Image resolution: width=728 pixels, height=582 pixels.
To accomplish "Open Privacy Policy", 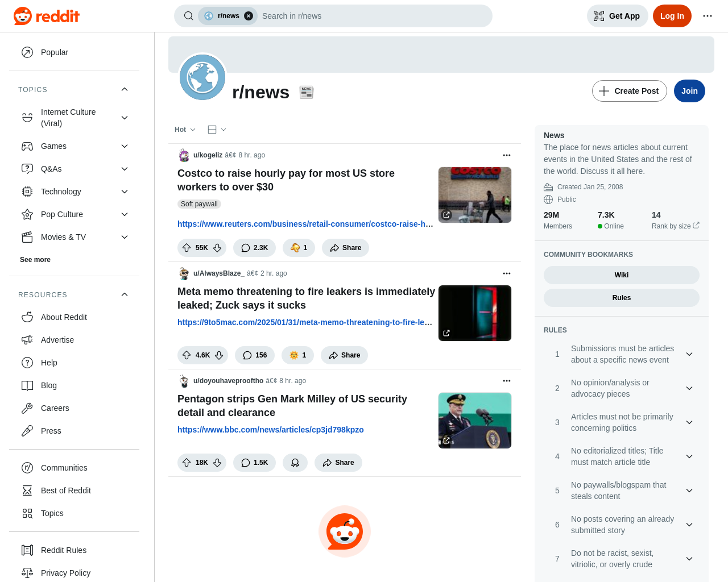I will tap(74, 573).
